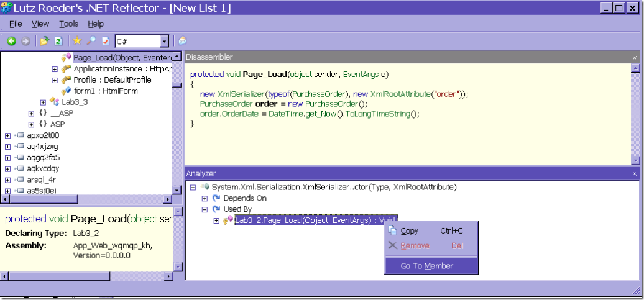
Task: Click the XmlSerializer link in code
Action: (241, 94)
